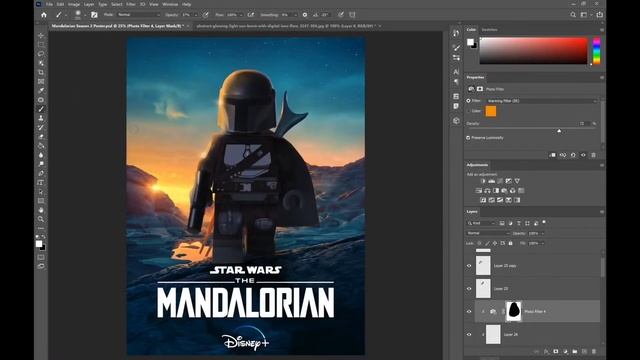The image size is (640, 360).
Task: Select the Color radio option
Action: pyautogui.click(x=469, y=111)
